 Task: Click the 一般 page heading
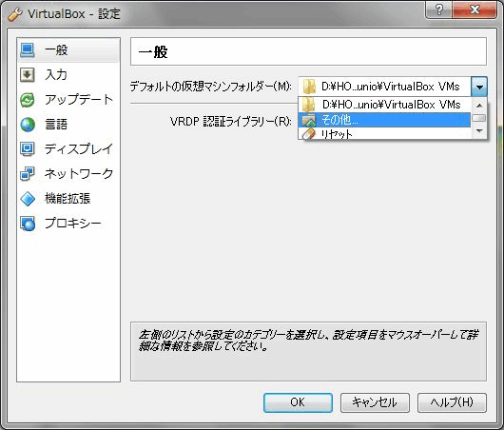point(153,52)
